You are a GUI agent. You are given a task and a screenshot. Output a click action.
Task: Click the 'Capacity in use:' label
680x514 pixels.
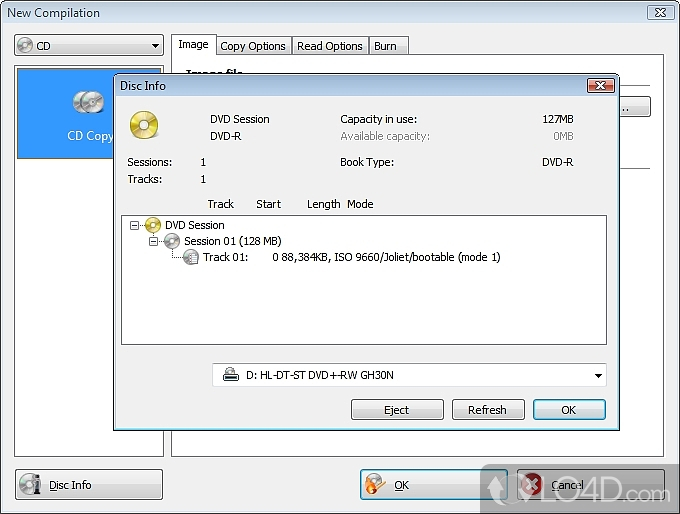(378, 119)
